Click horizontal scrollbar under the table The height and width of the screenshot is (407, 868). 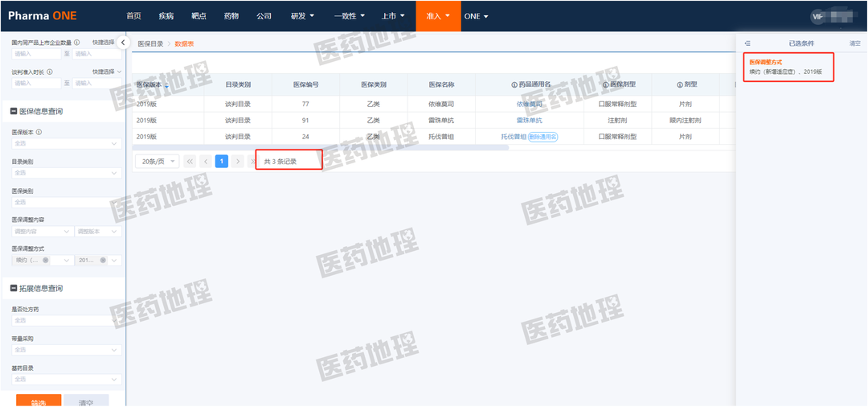(x=321, y=148)
